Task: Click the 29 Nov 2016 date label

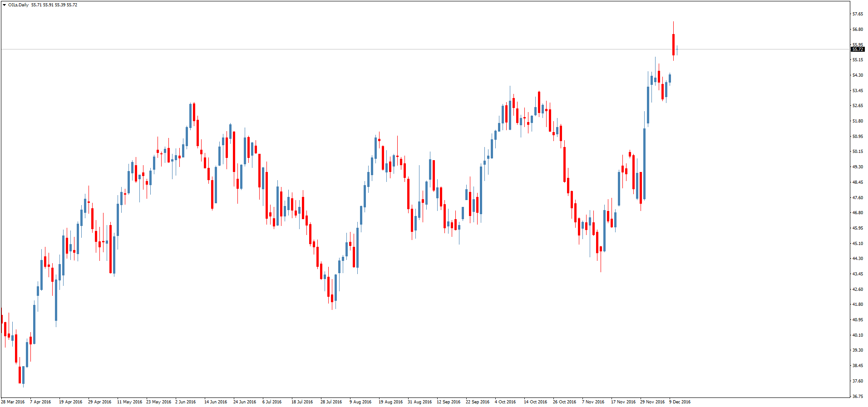Action: pyautogui.click(x=652, y=402)
